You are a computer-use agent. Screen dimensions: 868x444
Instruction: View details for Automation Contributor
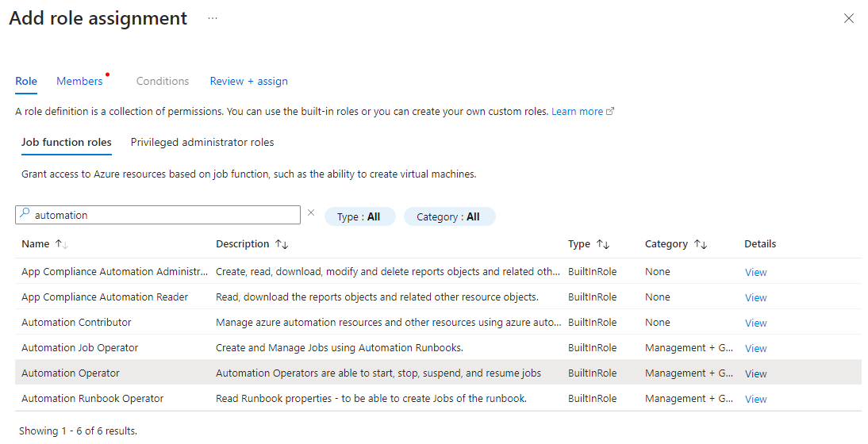[x=755, y=323]
